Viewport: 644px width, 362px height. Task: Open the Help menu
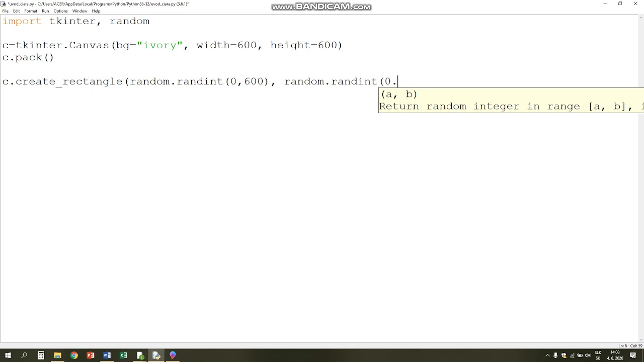tap(96, 11)
